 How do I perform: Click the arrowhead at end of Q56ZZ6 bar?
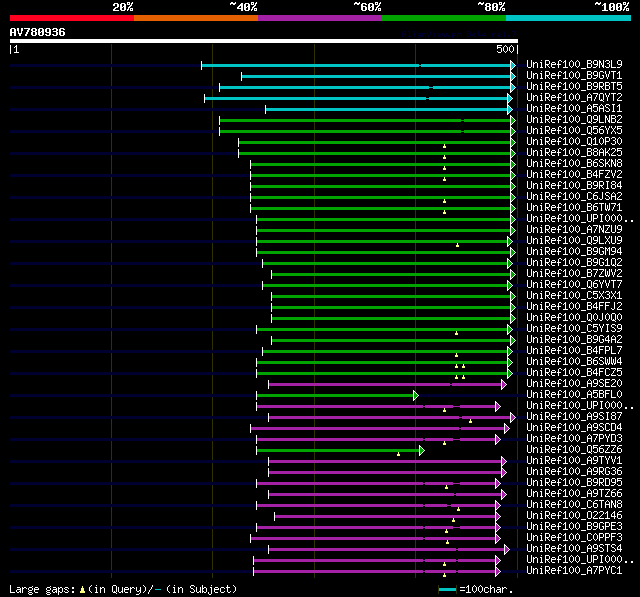coord(422,451)
